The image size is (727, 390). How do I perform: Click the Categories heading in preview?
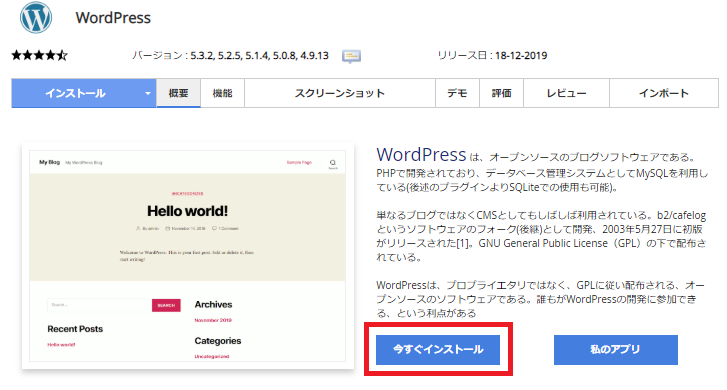(218, 341)
